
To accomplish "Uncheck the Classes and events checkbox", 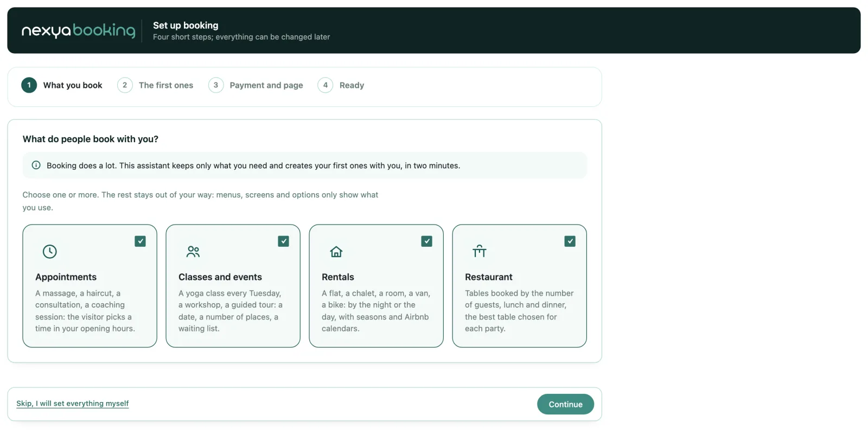I will pyautogui.click(x=283, y=241).
